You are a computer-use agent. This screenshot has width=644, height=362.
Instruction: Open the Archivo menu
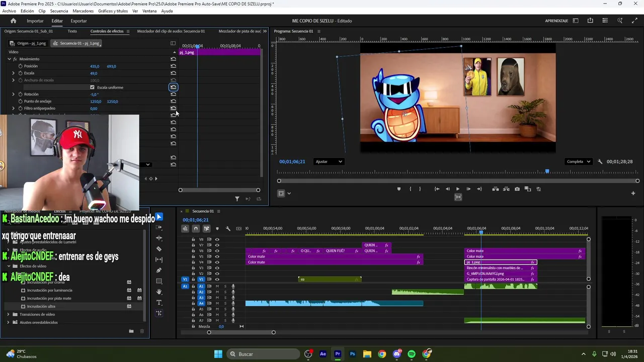coord(9,11)
